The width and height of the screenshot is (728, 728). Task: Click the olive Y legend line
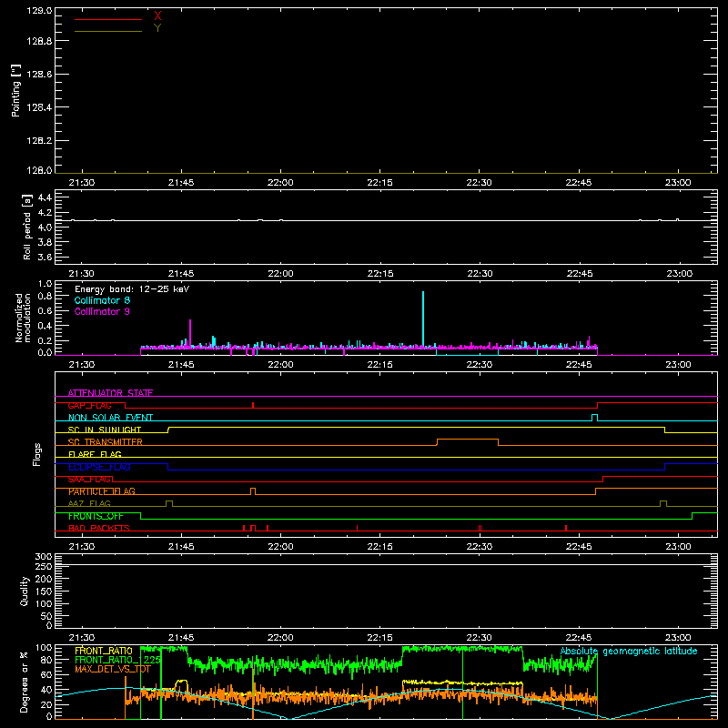coord(108,31)
